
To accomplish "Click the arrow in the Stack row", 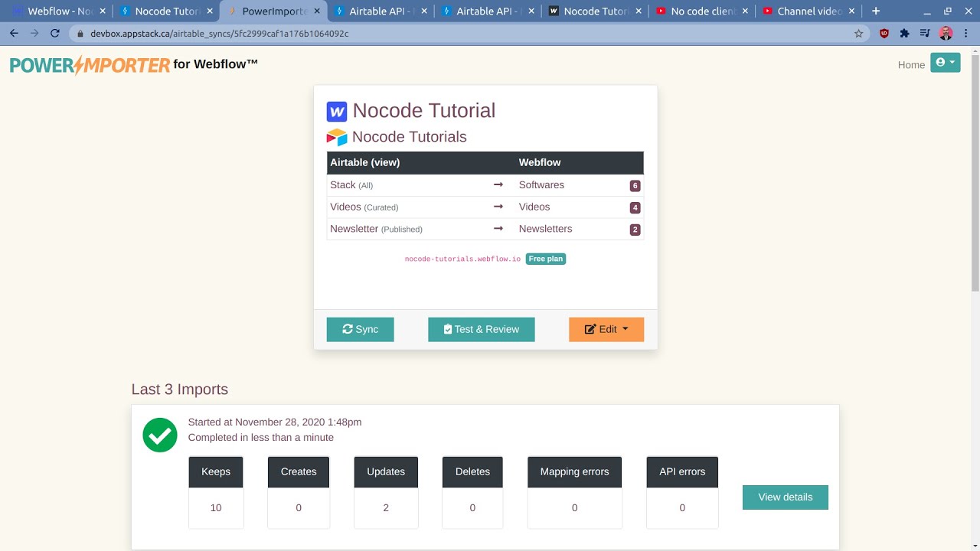I will [x=498, y=185].
